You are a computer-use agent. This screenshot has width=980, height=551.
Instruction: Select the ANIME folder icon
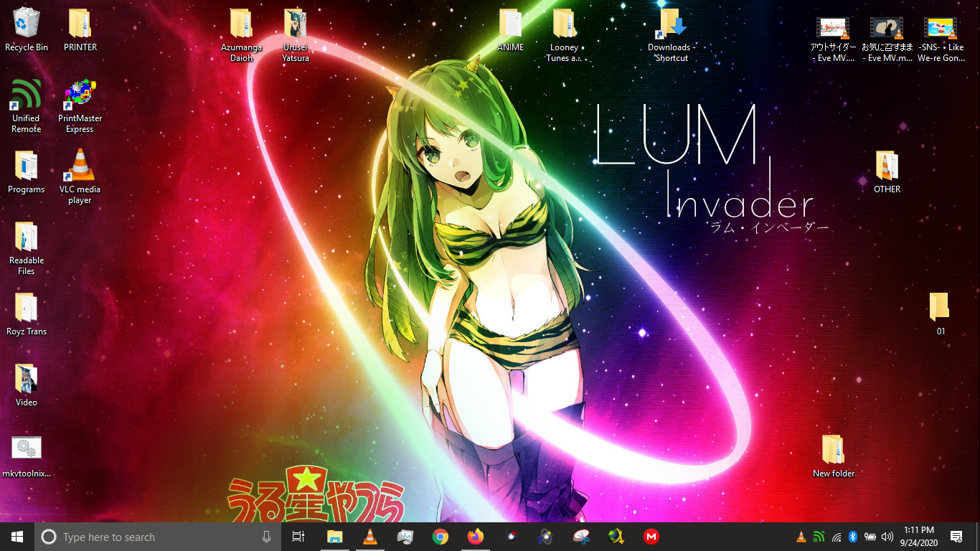(x=510, y=30)
